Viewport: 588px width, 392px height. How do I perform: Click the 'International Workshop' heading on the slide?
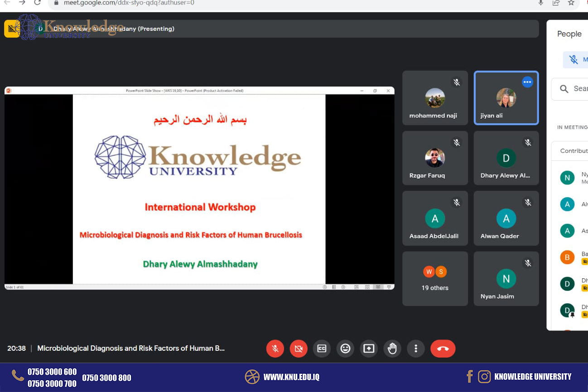200,207
